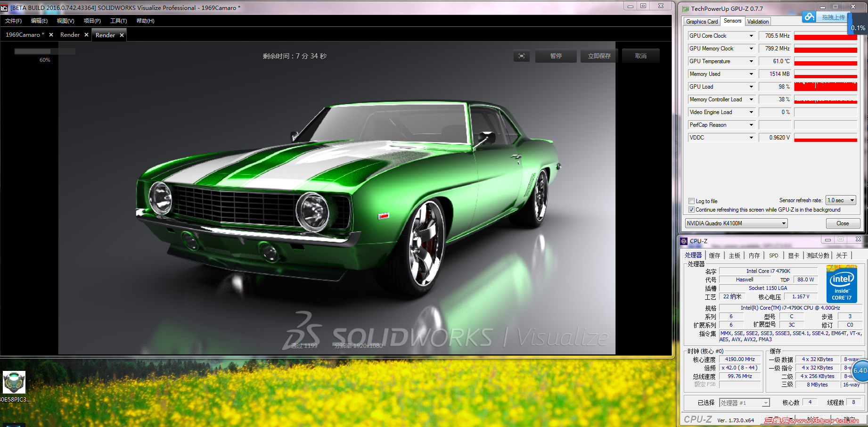Click the 4190.00 MHz core speed value
This screenshot has height=427, width=868.
tap(740, 359)
